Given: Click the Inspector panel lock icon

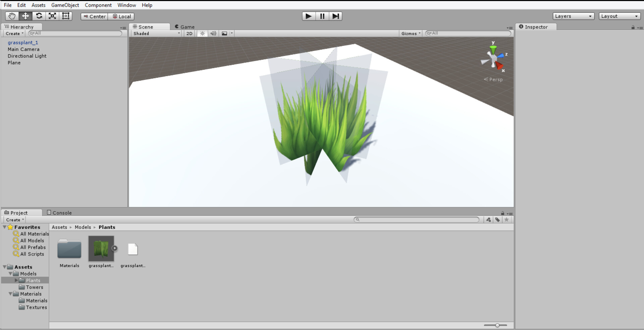Looking at the screenshot, I should tap(633, 27).
